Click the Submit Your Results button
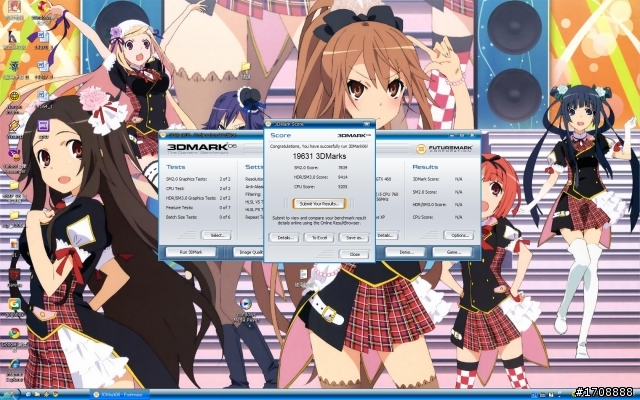The image size is (640, 400). [x=319, y=203]
